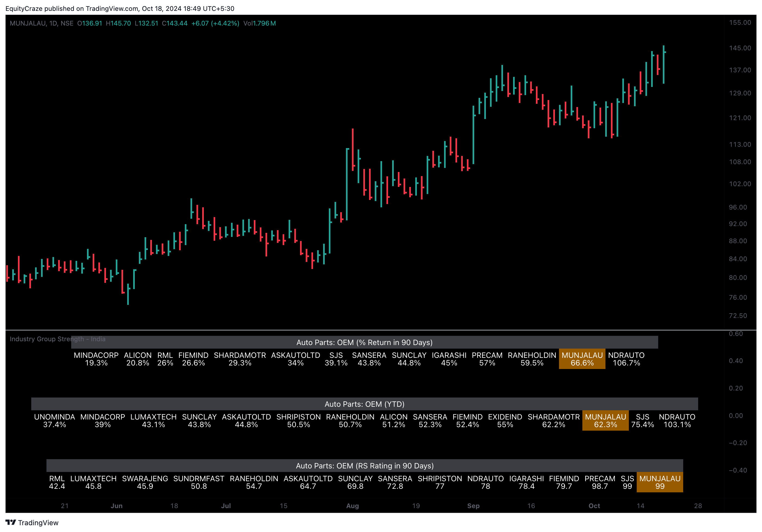The width and height of the screenshot is (762, 532).
Task: Click ASKAUTOLTD 64.7 RS rating cell
Action: (308, 482)
